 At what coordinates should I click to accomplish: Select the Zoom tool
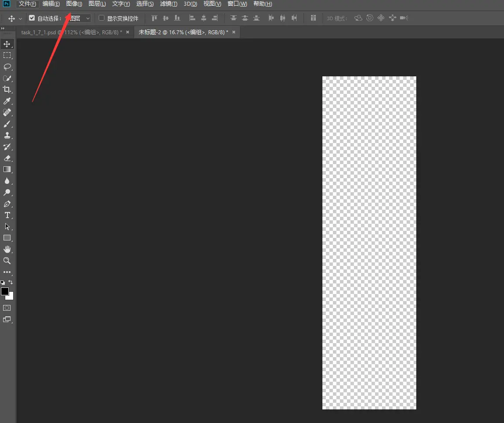[x=7, y=261]
